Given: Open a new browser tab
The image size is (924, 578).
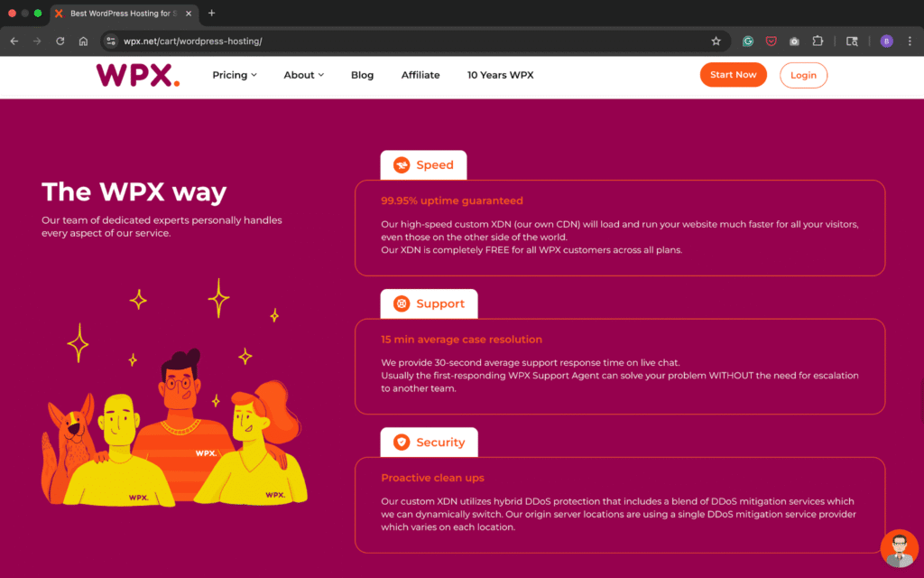Looking at the screenshot, I should pos(211,14).
